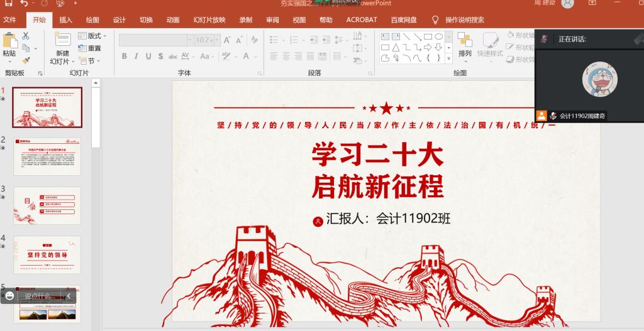Viewport: 644px width, 331px height.
Task: Switch to the 幻灯片放映 tab
Action: [x=209, y=19]
